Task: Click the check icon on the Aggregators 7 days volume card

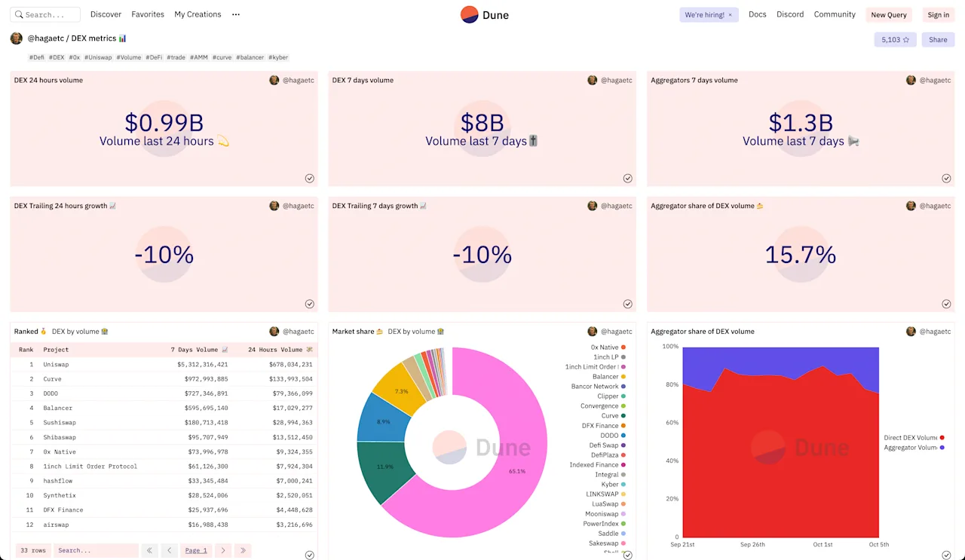Action: pos(946,179)
